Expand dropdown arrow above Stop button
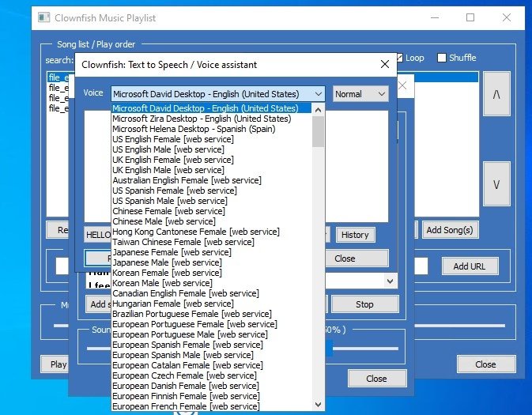 click(x=391, y=281)
